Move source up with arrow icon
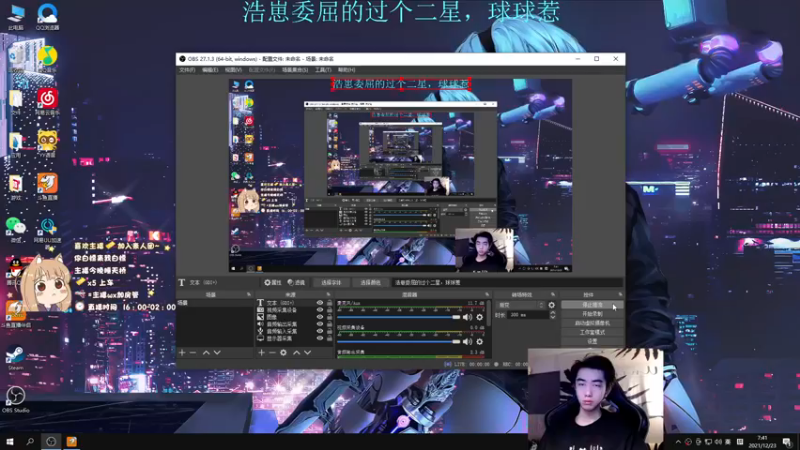The height and width of the screenshot is (450, 800). tap(296, 353)
